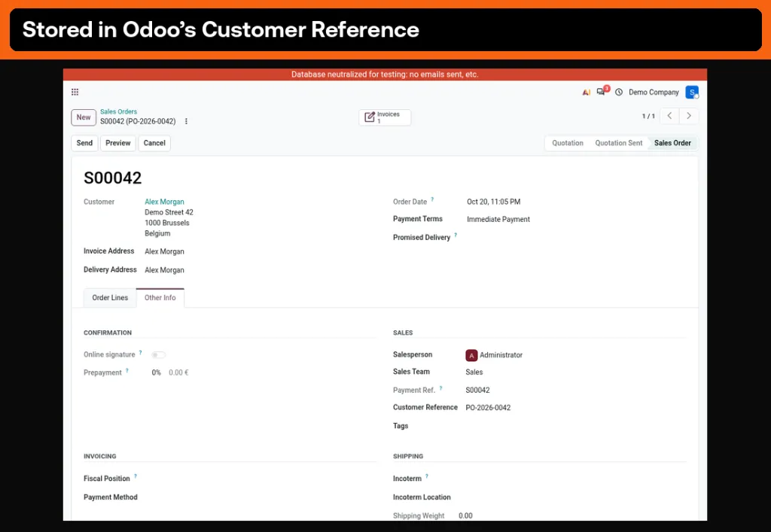Click the Tags field label
This screenshot has width=771, height=532.
click(x=401, y=426)
